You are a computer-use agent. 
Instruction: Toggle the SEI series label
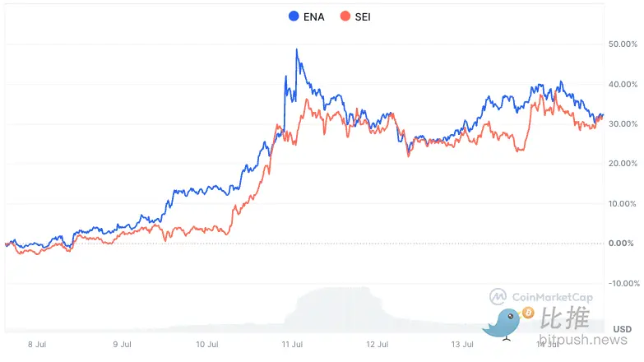[364, 16]
